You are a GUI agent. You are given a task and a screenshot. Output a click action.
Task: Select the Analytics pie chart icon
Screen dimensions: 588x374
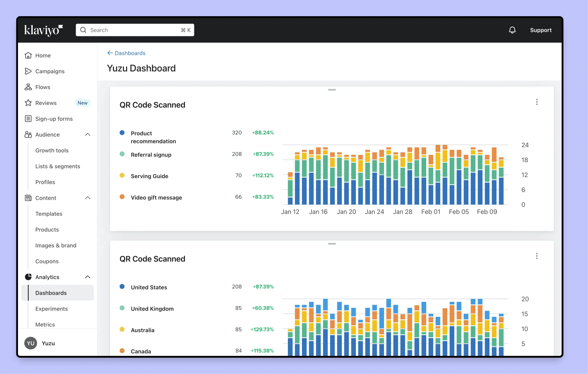[x=28, y=277]
